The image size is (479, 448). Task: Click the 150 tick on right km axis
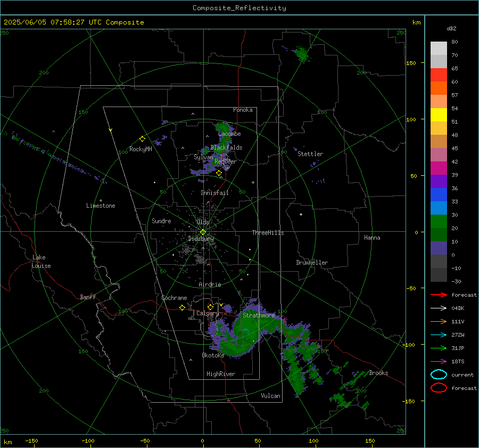tap(411, 63)
